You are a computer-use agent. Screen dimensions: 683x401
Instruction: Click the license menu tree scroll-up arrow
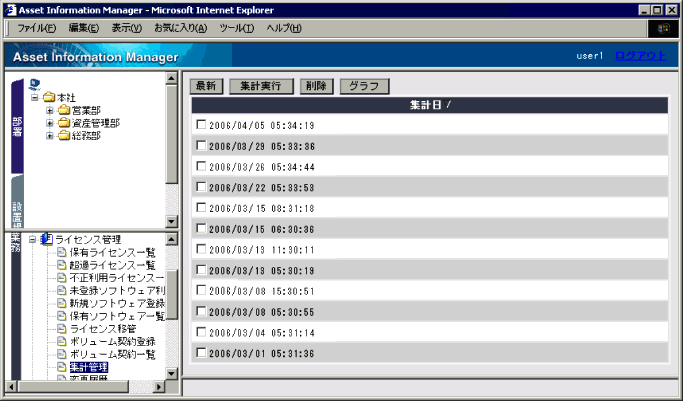tap(171, 239)
